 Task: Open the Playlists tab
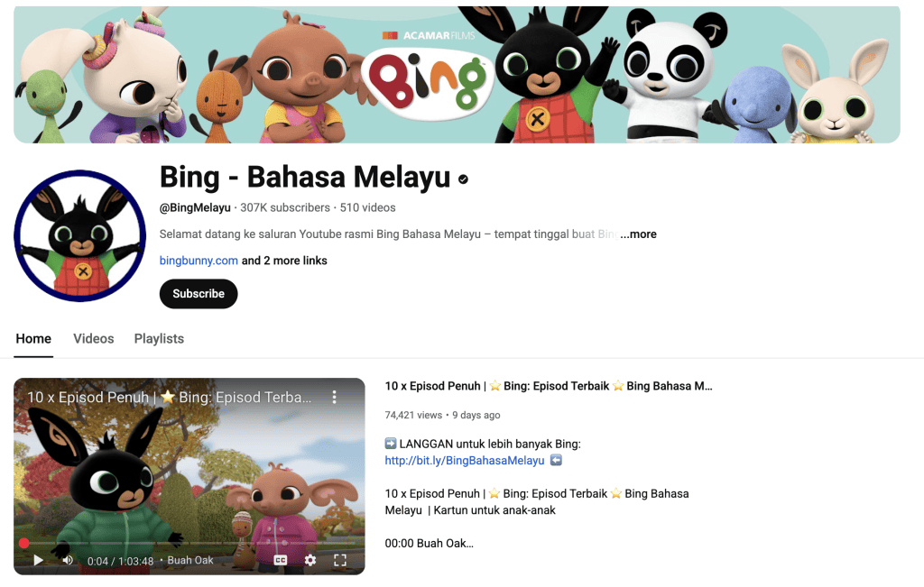click(x=159, y=338)
